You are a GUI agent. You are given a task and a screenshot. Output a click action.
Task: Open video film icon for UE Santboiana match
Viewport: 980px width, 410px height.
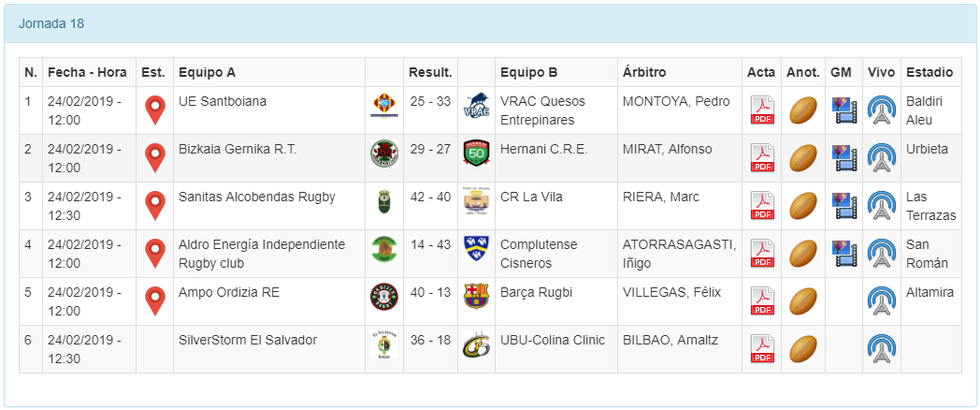click(844, 110)
